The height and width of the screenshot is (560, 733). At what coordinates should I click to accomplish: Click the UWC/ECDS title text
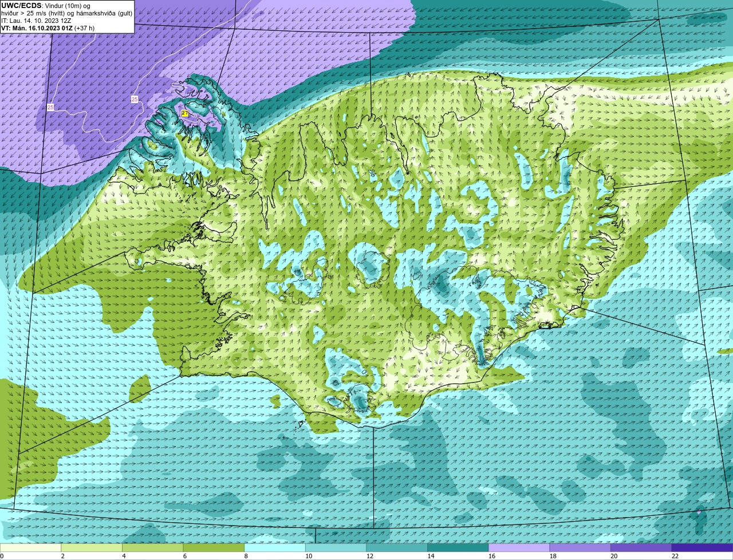(21, 6)
